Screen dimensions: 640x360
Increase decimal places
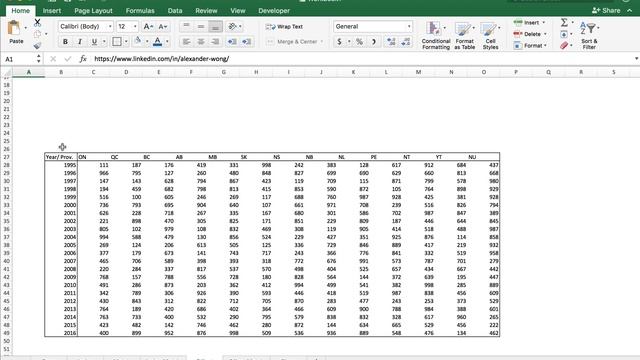(391, 42)
